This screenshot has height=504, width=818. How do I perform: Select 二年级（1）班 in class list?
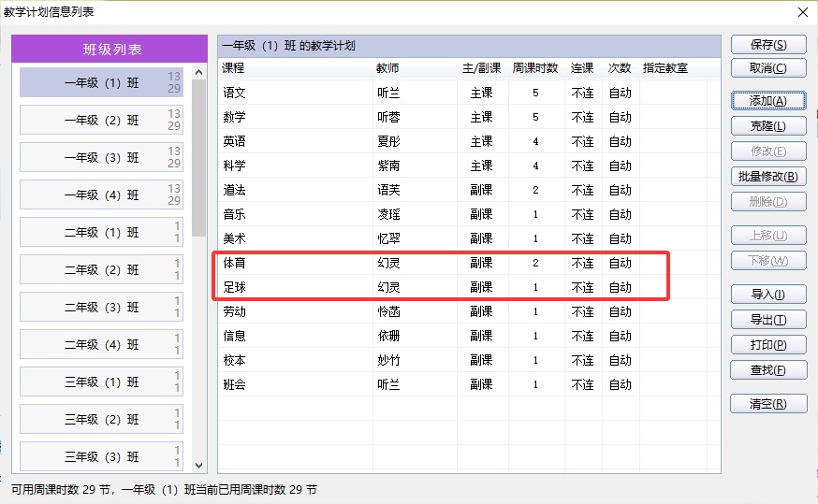[x=101, y=232]
